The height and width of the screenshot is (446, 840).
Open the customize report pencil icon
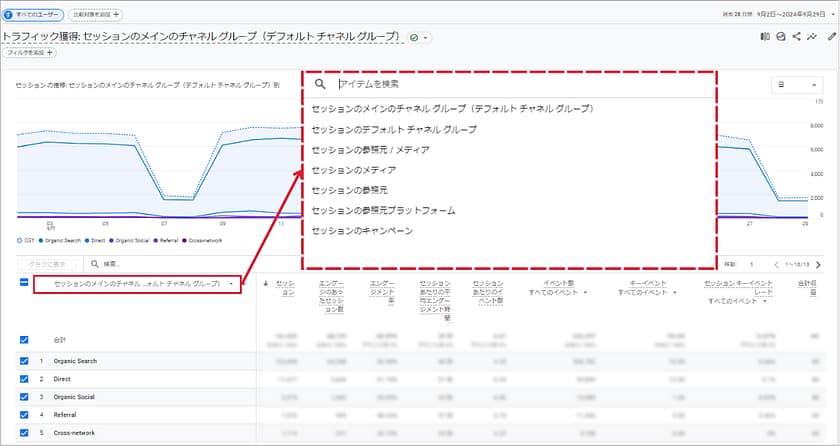831,37
